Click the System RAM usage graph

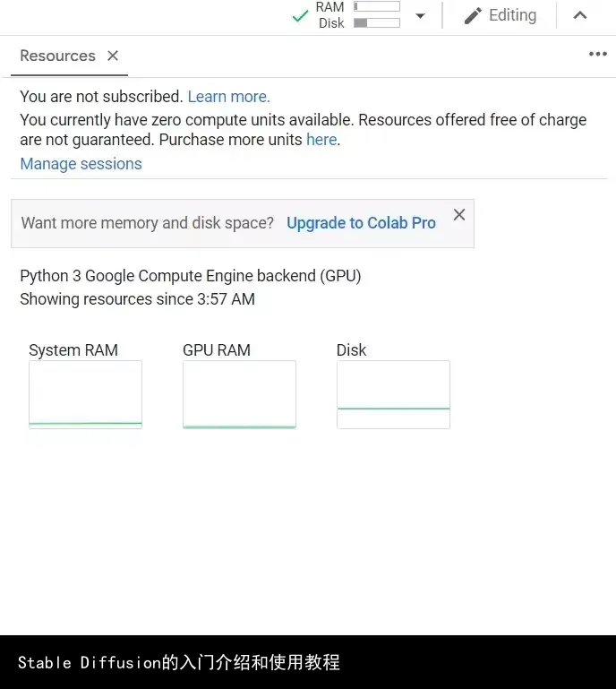85,394
